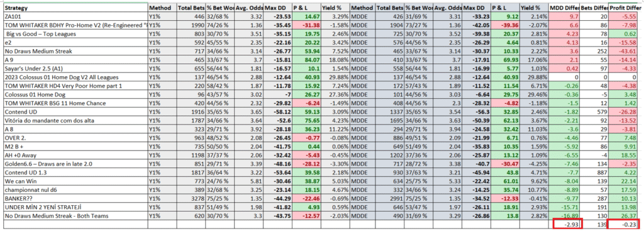Click the first Avg. Odds column header

pos(248,8)
